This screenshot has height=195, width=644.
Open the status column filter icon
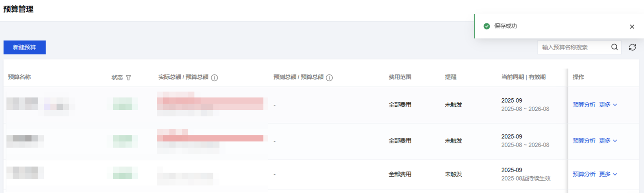click(x=129, y=78)
